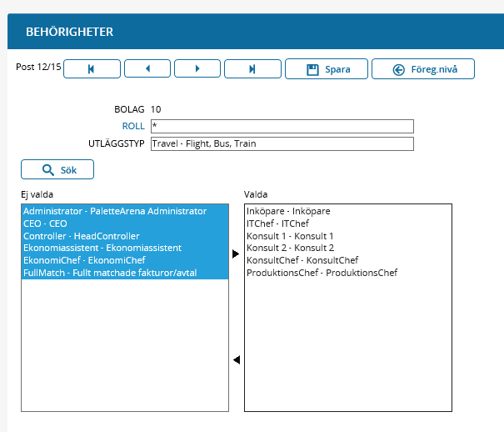Click the Spara save button
The height and width of the screenshot is (432, 504).
tap(327, 69)
